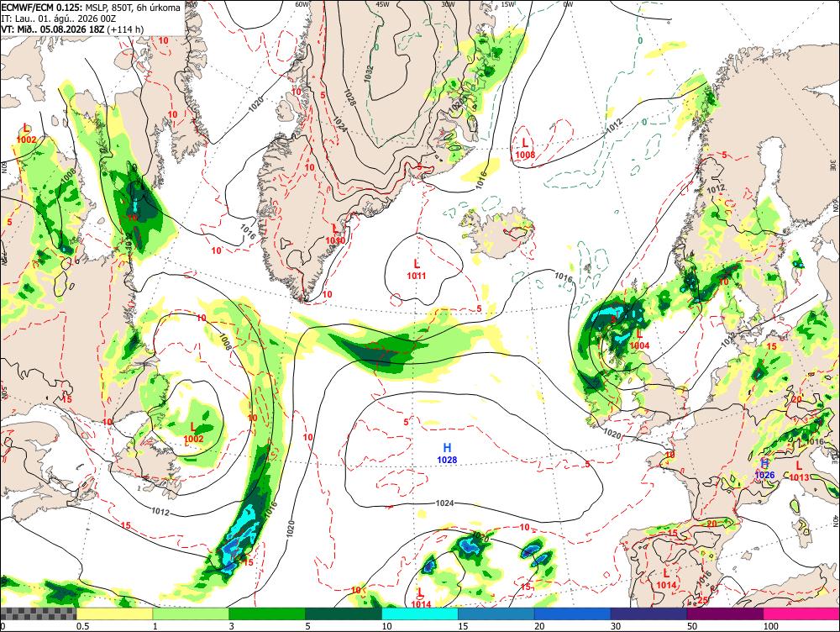This screenshot has width=840, height=632.
Task: Click the L 1002 low at top-left
Action: 26,134
